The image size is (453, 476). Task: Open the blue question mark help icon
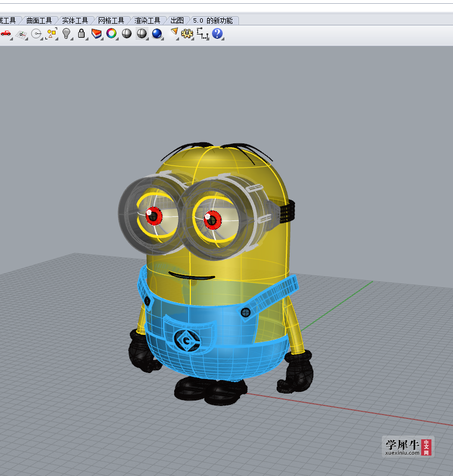217,33
